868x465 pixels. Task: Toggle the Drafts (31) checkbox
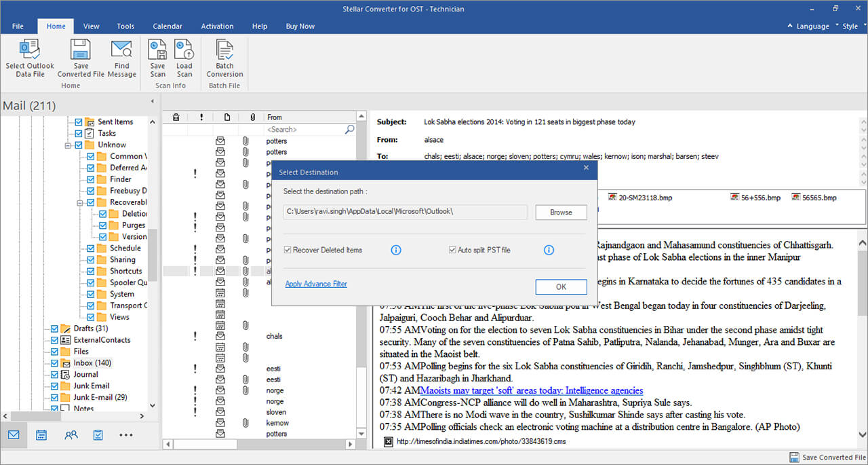tap(55, 329)
